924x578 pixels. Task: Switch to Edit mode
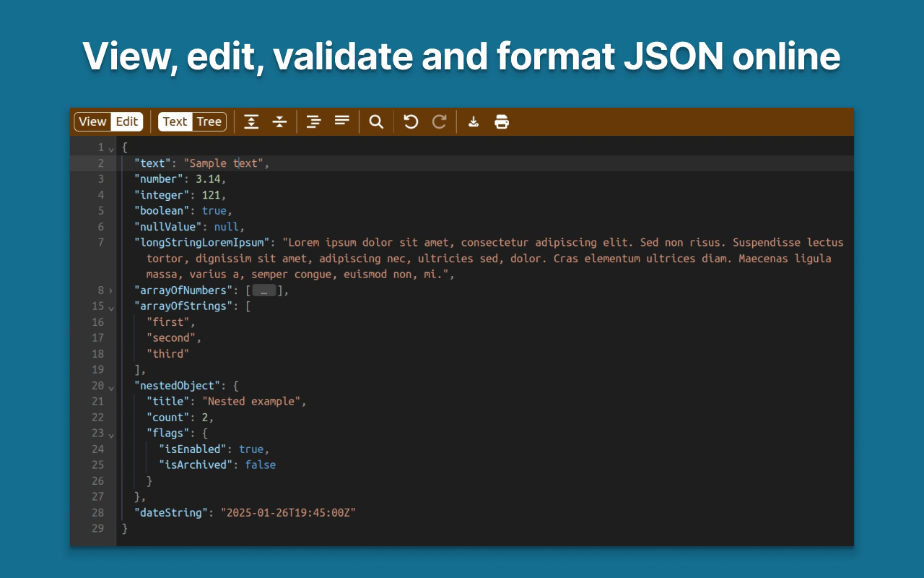coord(126,121)
